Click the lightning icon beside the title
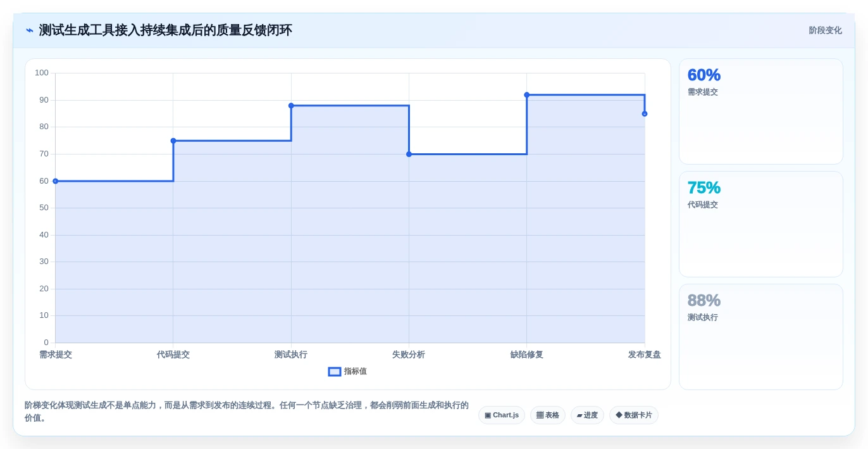 point(30,30)
